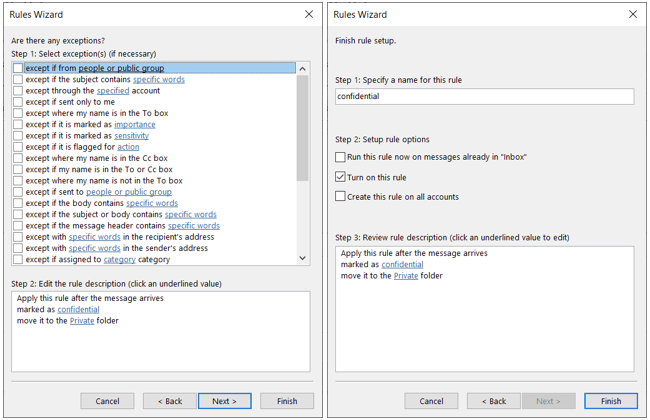The image size is (650, 420).
Task: Check 'except if it is flagged for action'
Action: click(x=18, y=147)
